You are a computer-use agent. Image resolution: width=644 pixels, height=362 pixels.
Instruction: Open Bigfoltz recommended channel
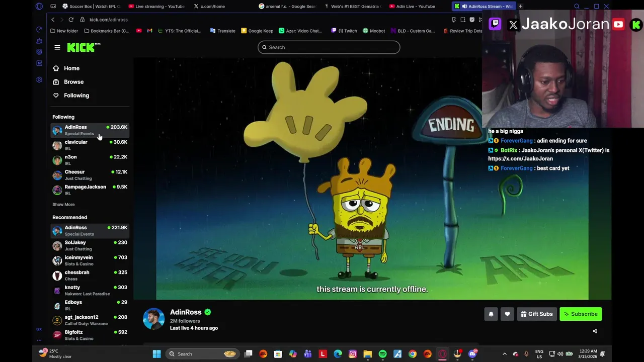[x=90, y=335]
